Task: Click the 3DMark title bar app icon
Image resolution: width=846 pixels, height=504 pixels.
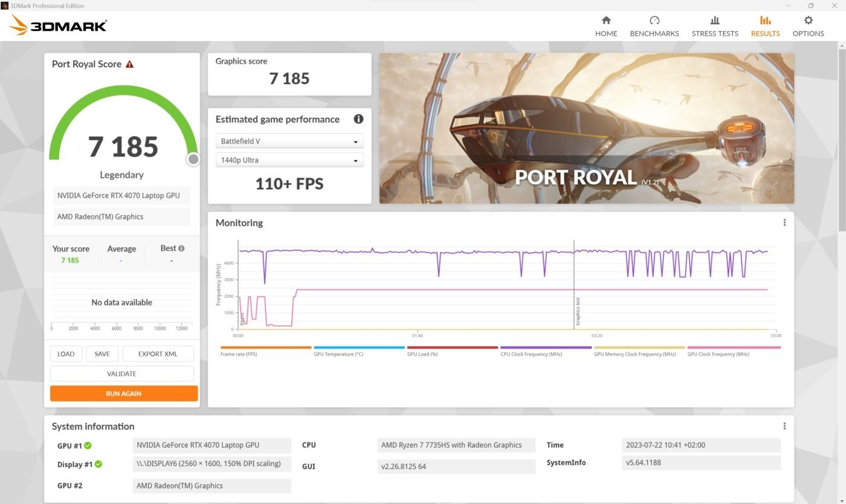Action: click(5, 5)
